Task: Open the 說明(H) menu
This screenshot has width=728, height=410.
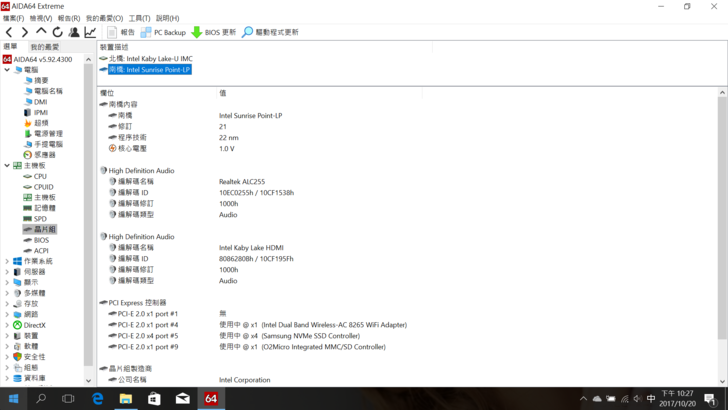Action: [168, 18]
